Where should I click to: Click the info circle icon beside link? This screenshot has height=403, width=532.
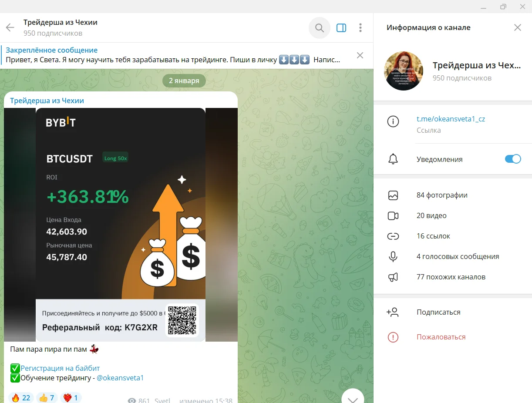click(x=393, y=122)
